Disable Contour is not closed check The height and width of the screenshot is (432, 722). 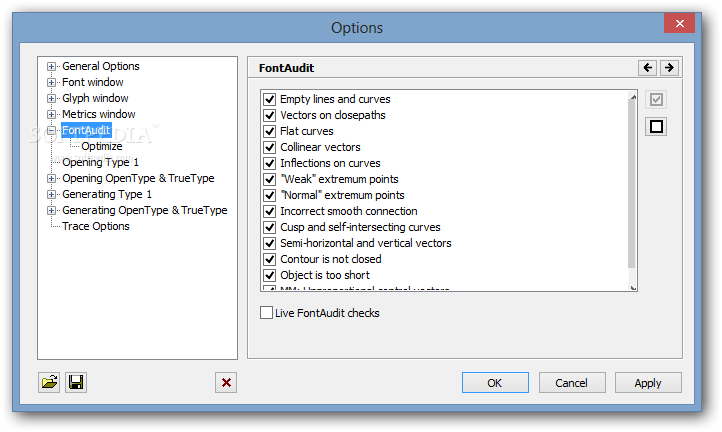[x=269, y=260]
